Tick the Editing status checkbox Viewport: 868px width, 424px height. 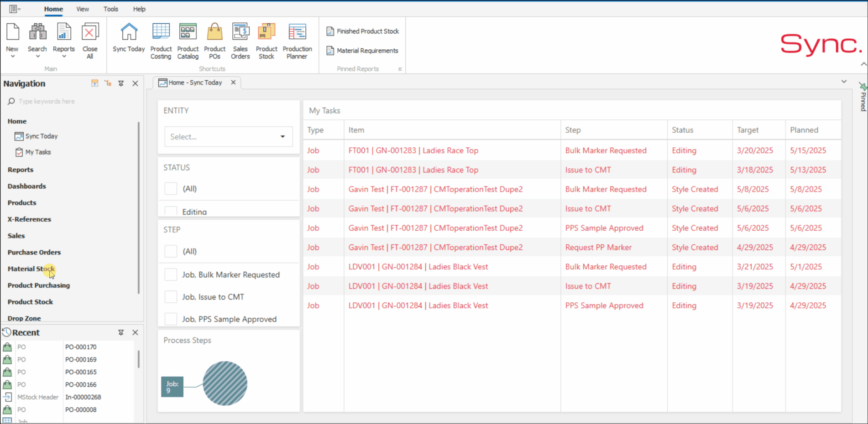(171, 211)
